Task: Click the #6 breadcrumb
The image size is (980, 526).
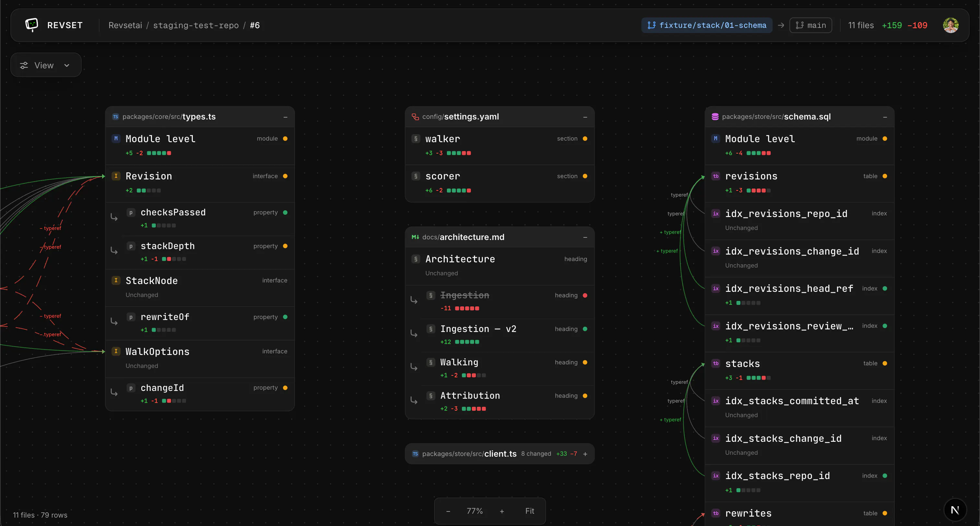Action: 255,25
